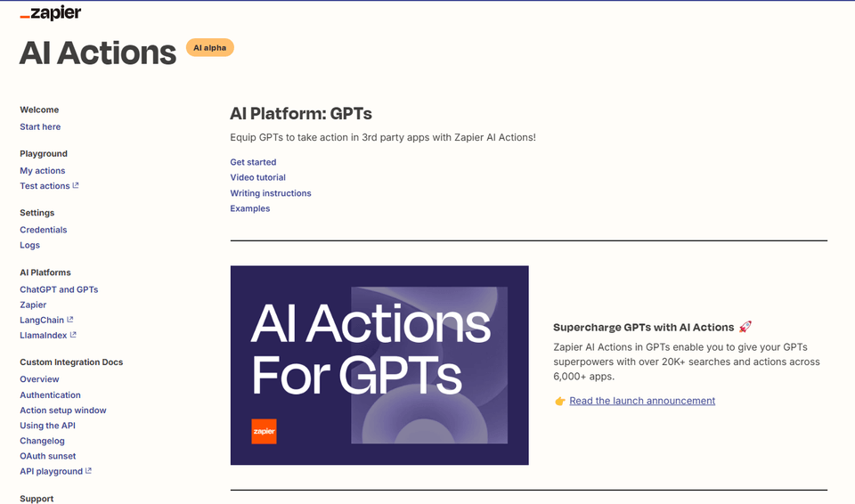Click external-link icon beside LlamaIndex
Screen dimensions: 855x504
click(73, 335)
